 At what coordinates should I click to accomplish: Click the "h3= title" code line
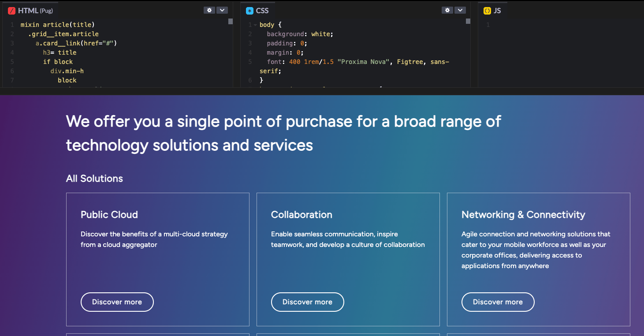tap(60, 52)
